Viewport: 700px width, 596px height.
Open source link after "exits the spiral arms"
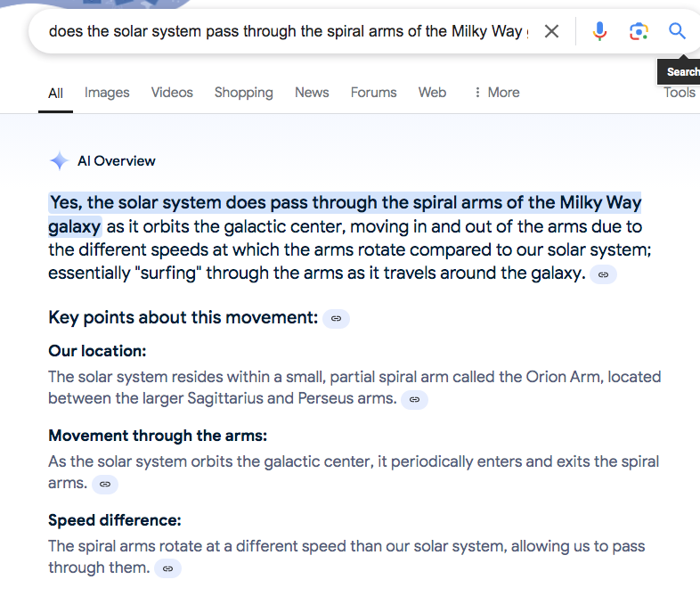104,484
